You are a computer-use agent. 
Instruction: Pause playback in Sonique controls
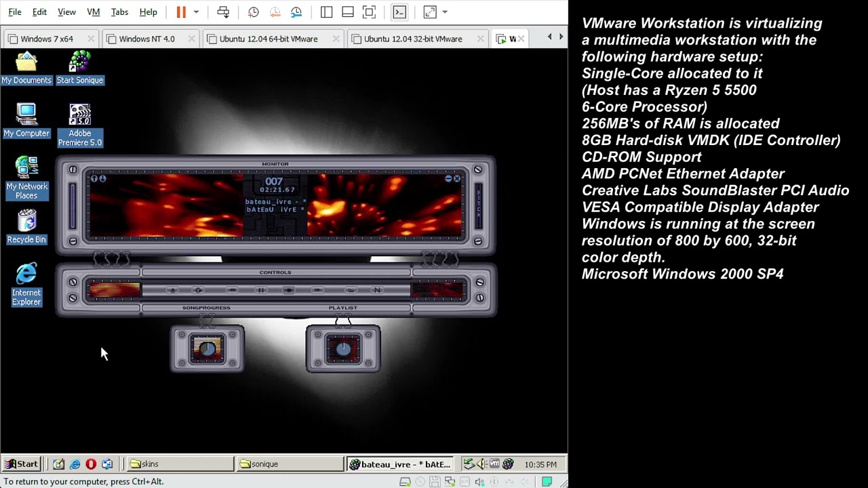pyautogui.click(x=261, y=290)
